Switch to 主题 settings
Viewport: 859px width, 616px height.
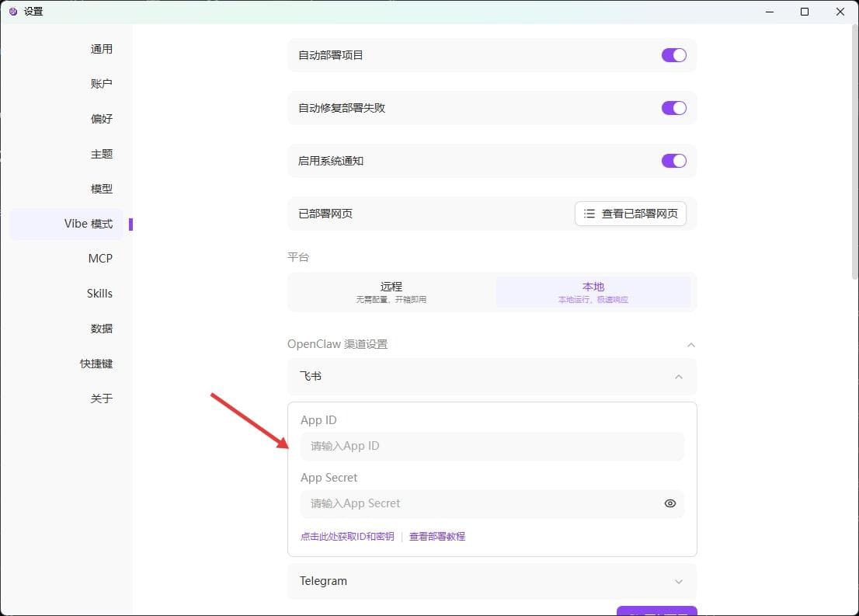[101, 154]
